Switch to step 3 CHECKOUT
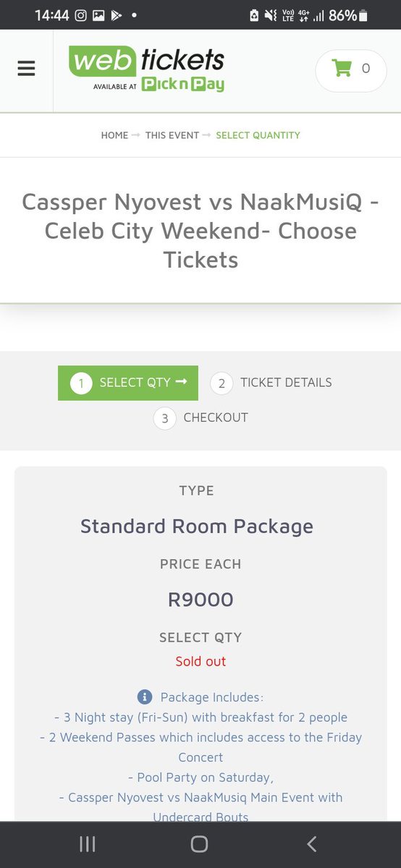Screen dimensions: 401x868 (x=200, y=417)
